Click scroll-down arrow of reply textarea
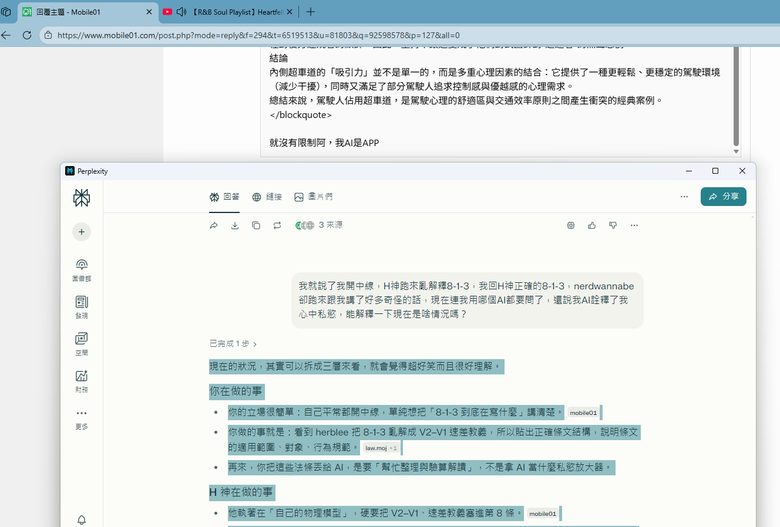 pyautogui.click(x=736, y=151)
